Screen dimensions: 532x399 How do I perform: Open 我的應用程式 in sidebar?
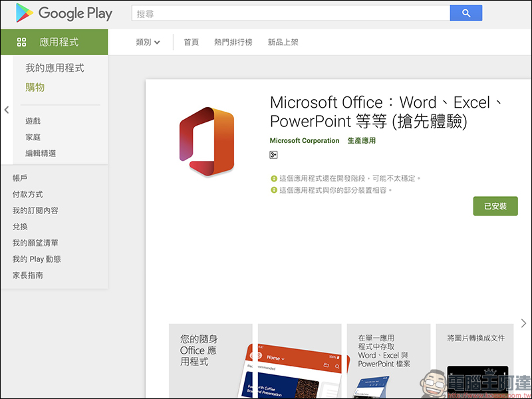[55, 68]
